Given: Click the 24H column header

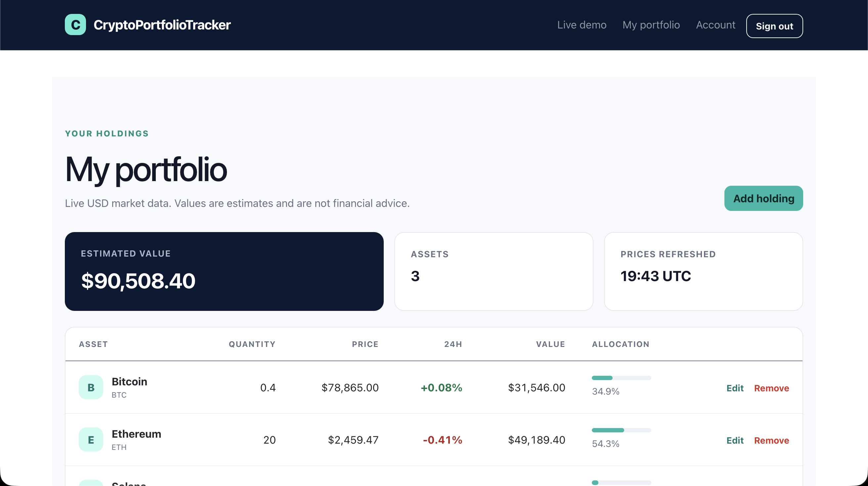Looking at the screenshot, I should point(453,344).
